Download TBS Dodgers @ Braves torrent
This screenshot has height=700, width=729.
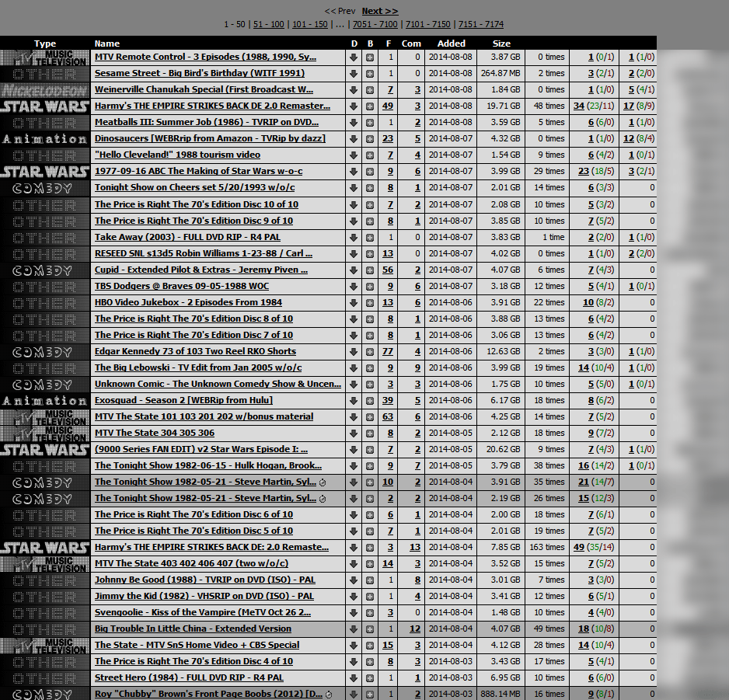[354, 287]
